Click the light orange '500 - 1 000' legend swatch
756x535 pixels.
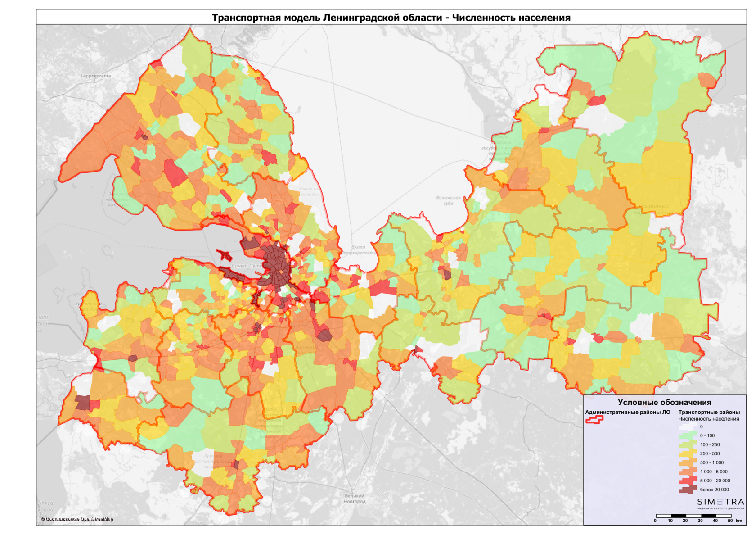click(687, 462)
